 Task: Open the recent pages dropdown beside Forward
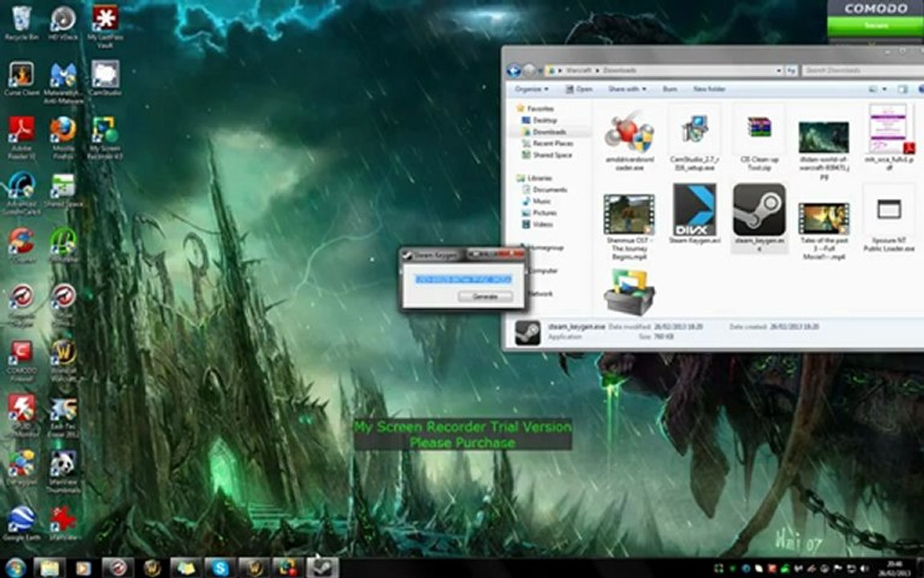click(x=539, y=70)
